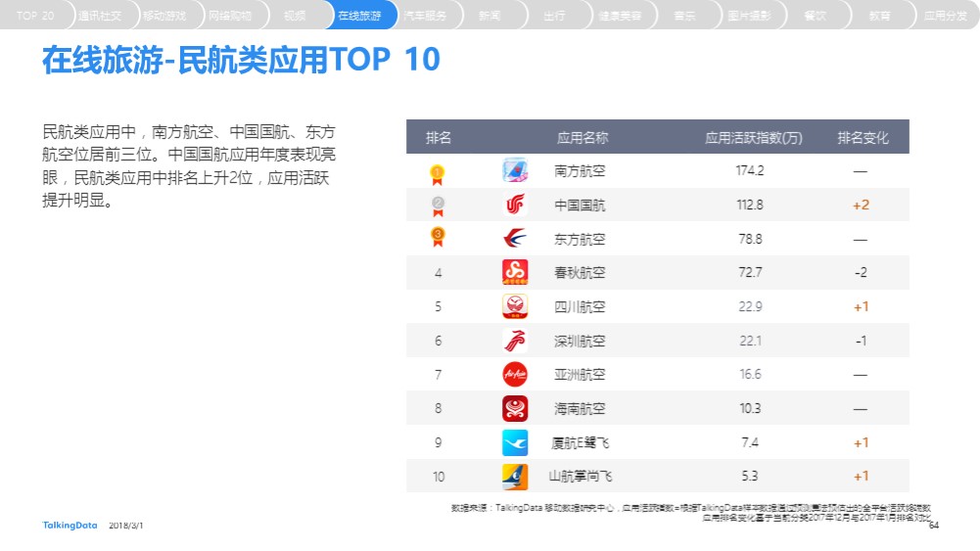The image size is (980, 551).
Task: Click the bronze third-place medal icon
Action: pos(438,237)
